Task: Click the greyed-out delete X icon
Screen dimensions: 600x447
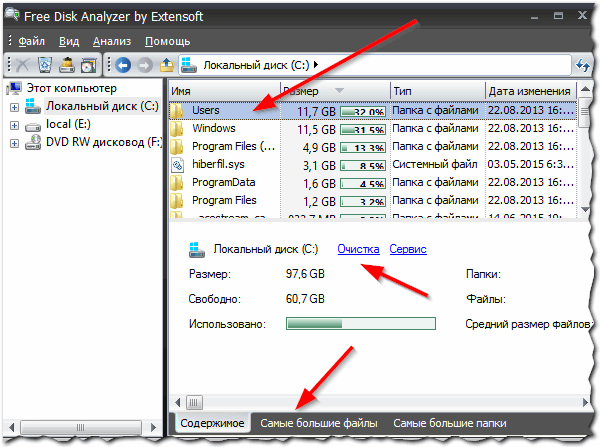Action: pos(23,65)
